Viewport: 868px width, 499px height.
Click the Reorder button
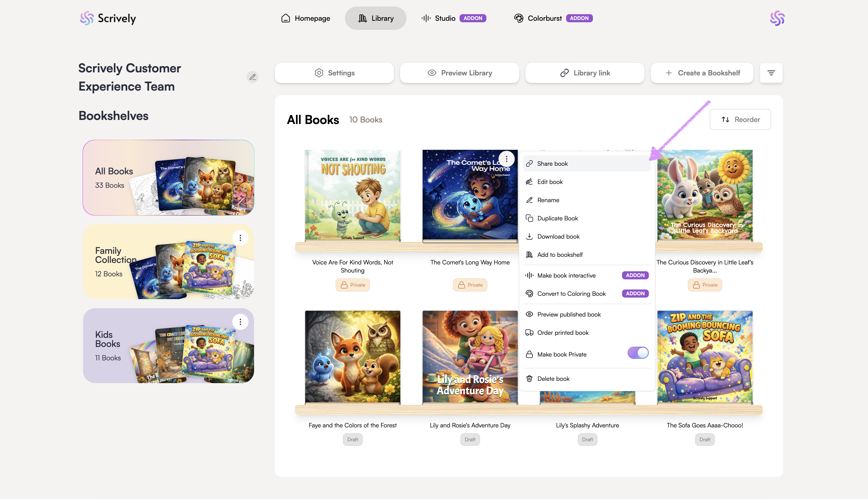coord(740,119)
